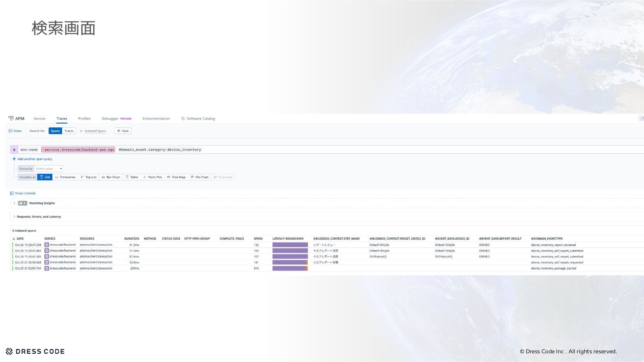Switch visualization to Timeseries
The image size is (644, 362).
point(65,177)
